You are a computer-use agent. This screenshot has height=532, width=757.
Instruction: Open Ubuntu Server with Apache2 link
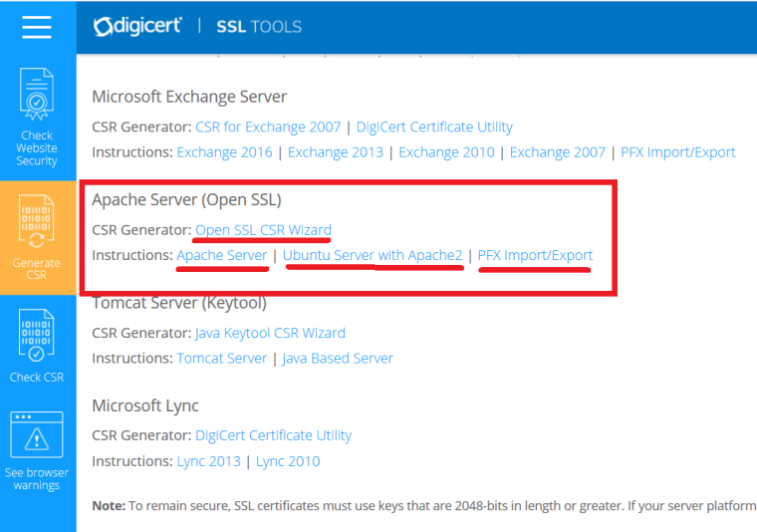[x=373, y=255]
